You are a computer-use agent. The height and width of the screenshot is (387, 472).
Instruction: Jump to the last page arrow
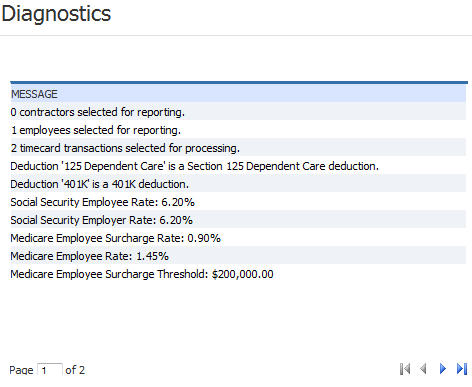pos(462,369)
